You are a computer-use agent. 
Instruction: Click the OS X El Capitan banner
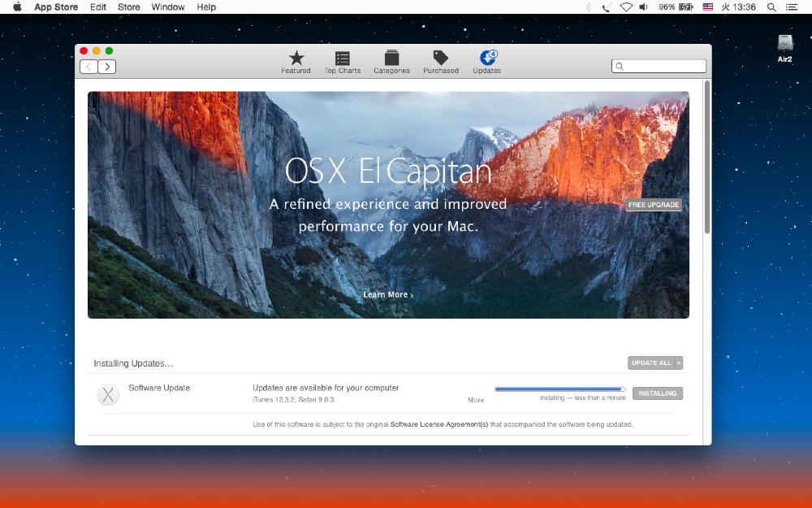pyautogui.click(x=388, y=205)
